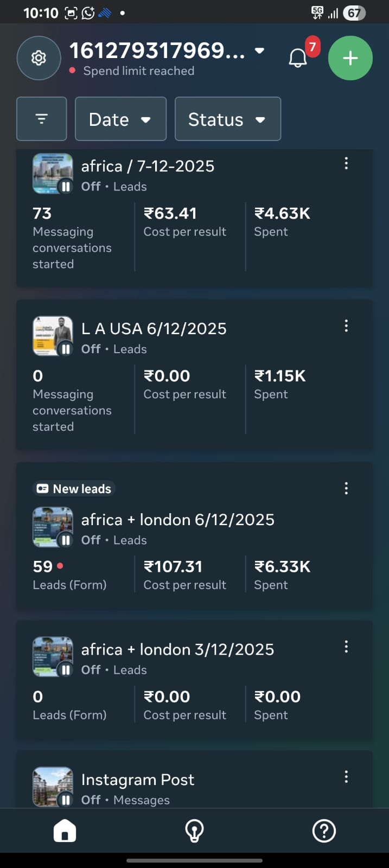Open help question mark tab
Viewport: 389px width, 868px height.
pos(324,831)
